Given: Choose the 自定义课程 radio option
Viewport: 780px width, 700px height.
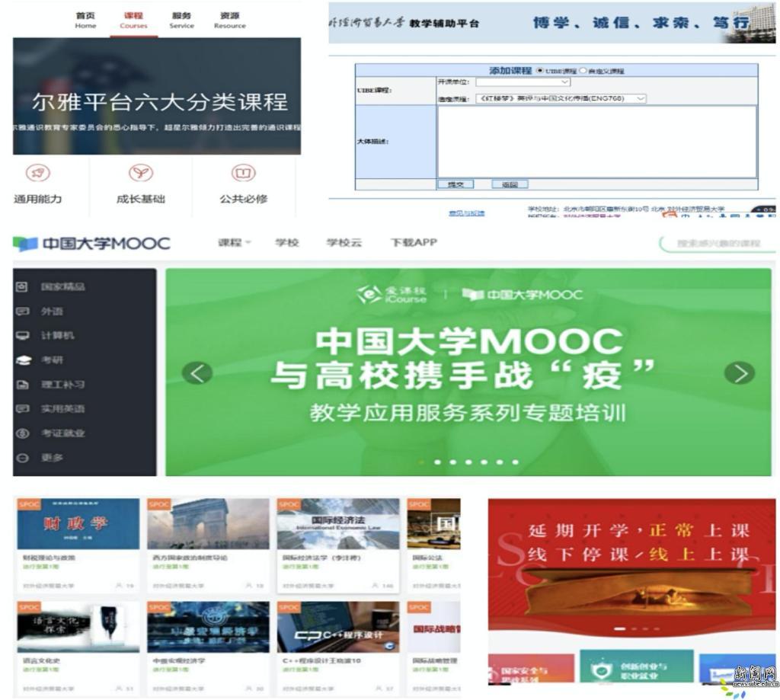Looking at the screenshot, I should click(x=583, y=71).
